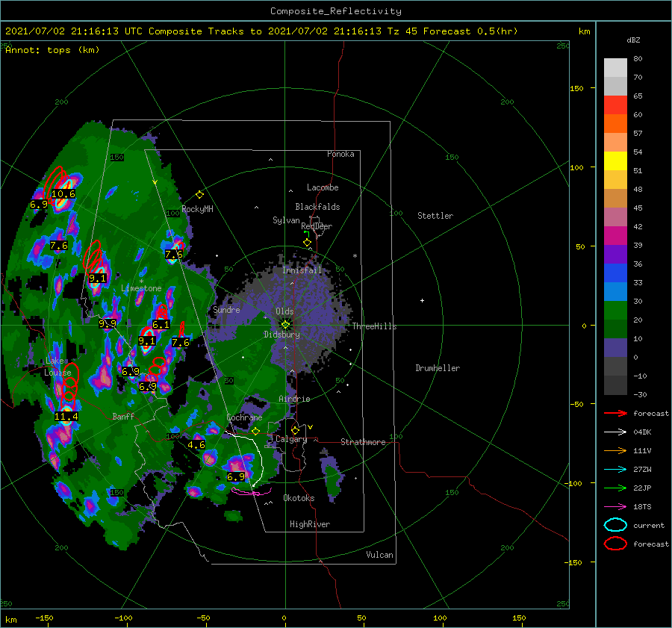
Task: Click the magenta 42-39 dBZ color swatch
Action: pyautogui.click(x=615, y=236)
